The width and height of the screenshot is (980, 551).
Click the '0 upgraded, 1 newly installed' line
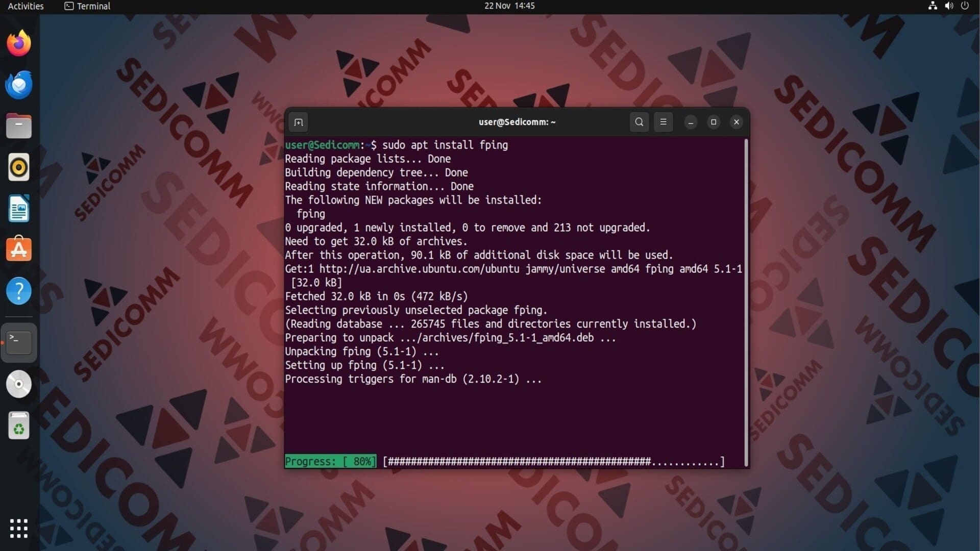coord(467,228)
